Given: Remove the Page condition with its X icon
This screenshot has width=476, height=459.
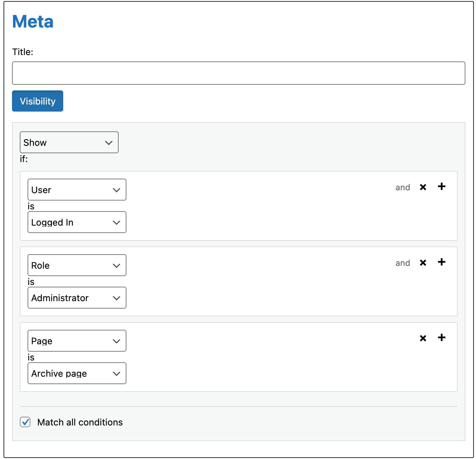Looking at the screenshot, I should [423, 338].
